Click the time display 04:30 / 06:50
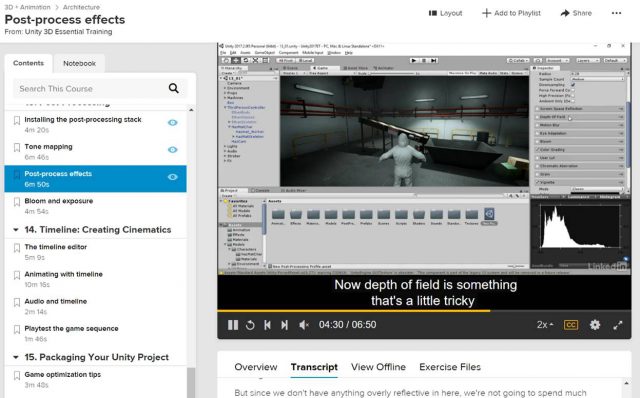This screenshot has width=640, height=398. click(347, 325)
